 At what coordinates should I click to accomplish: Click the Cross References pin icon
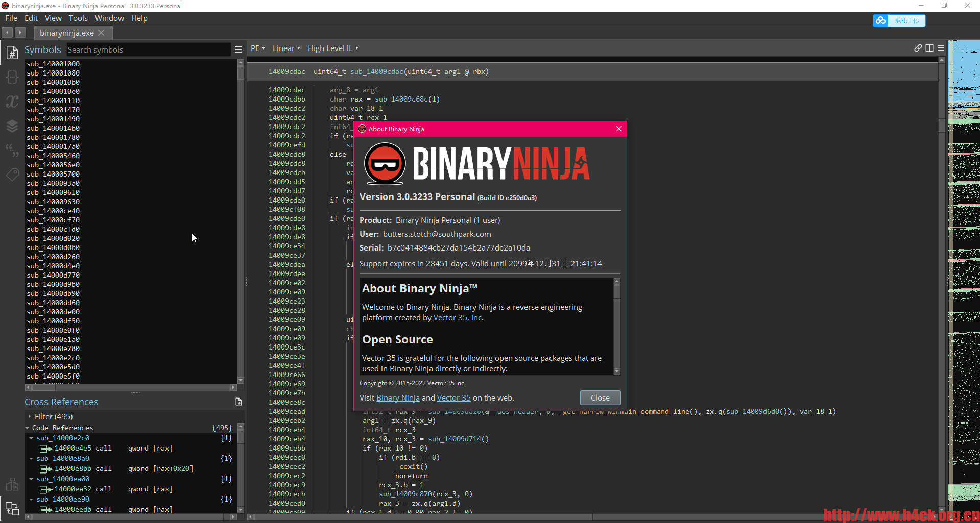[238, 402]
